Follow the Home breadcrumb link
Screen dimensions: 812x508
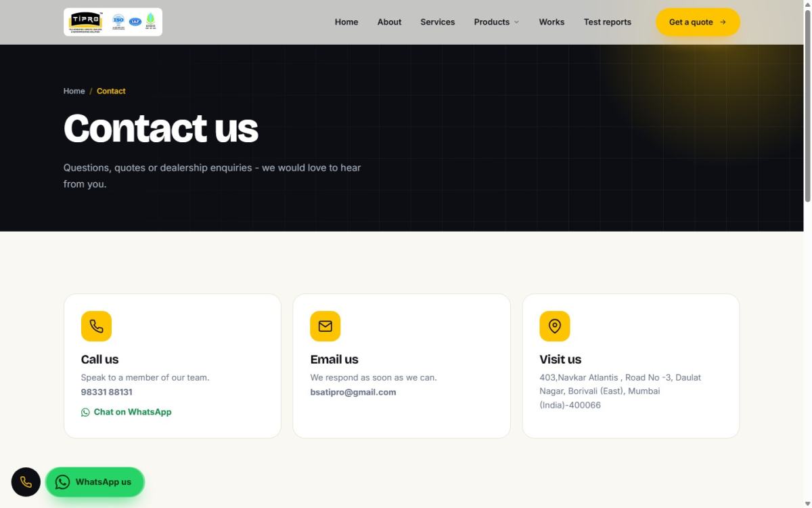click(74, 91)
